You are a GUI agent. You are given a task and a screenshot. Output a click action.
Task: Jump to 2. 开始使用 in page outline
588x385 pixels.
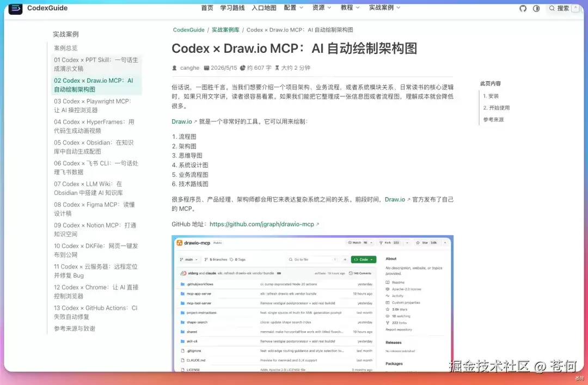496,108
